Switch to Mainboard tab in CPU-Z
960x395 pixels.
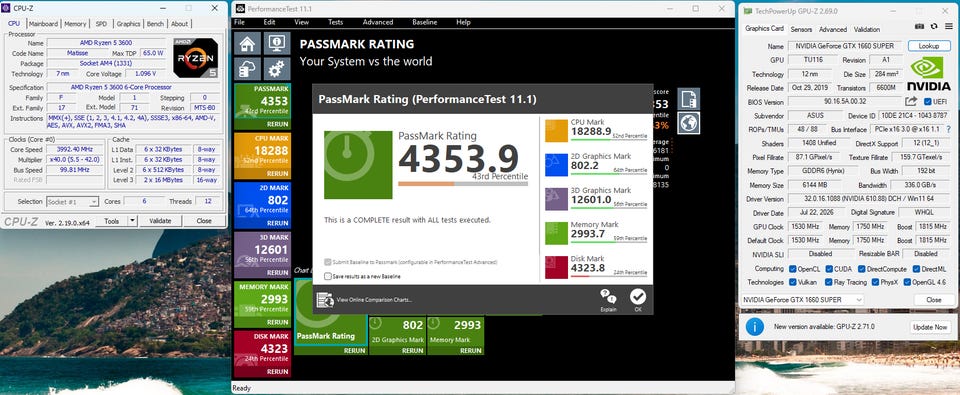tap(43, 24)
